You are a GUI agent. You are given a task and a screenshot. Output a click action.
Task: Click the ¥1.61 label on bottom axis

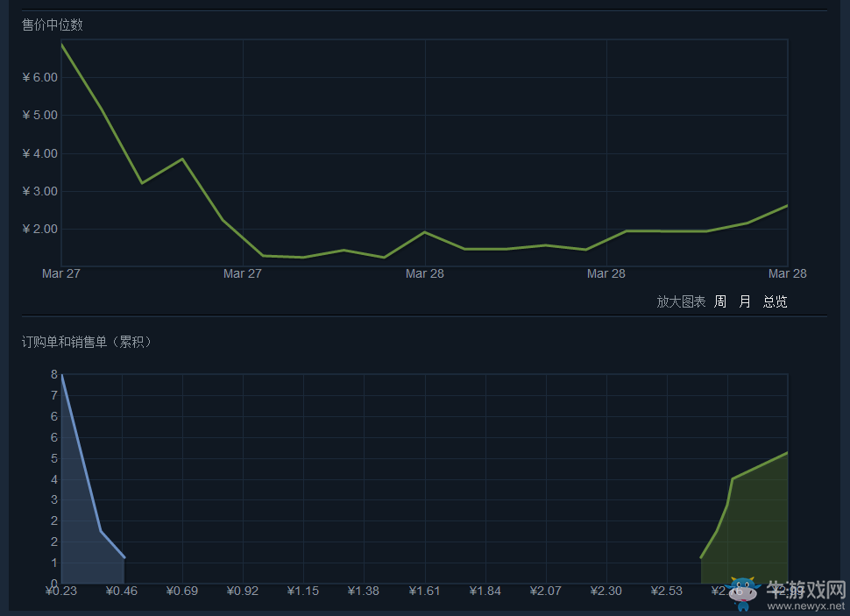pyautogui.click(x=424, y=591)
